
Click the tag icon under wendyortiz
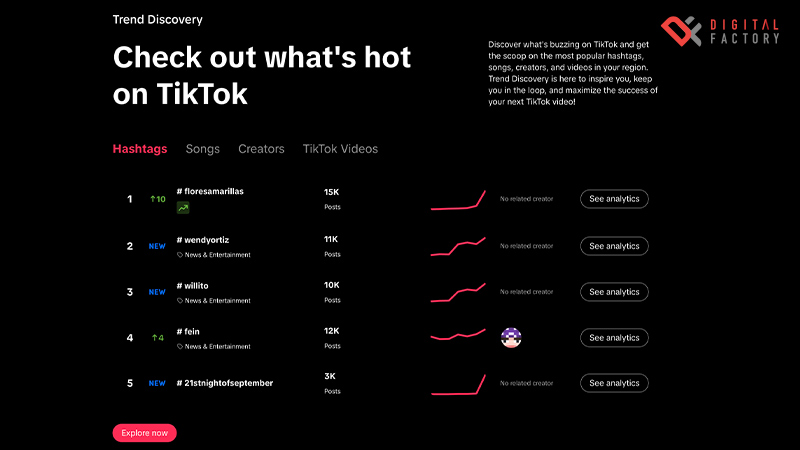[x=180, y=255]
